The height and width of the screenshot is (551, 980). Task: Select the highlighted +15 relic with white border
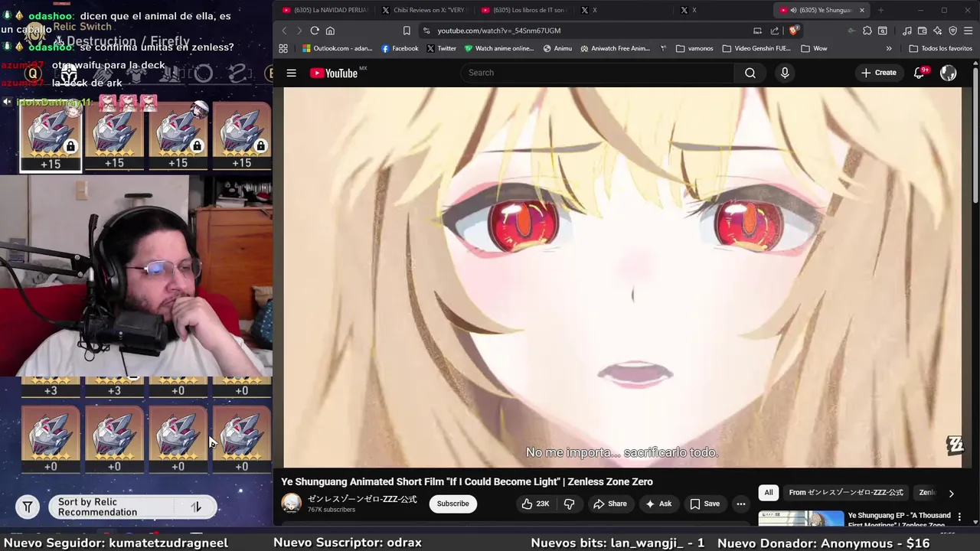(51, 135)
